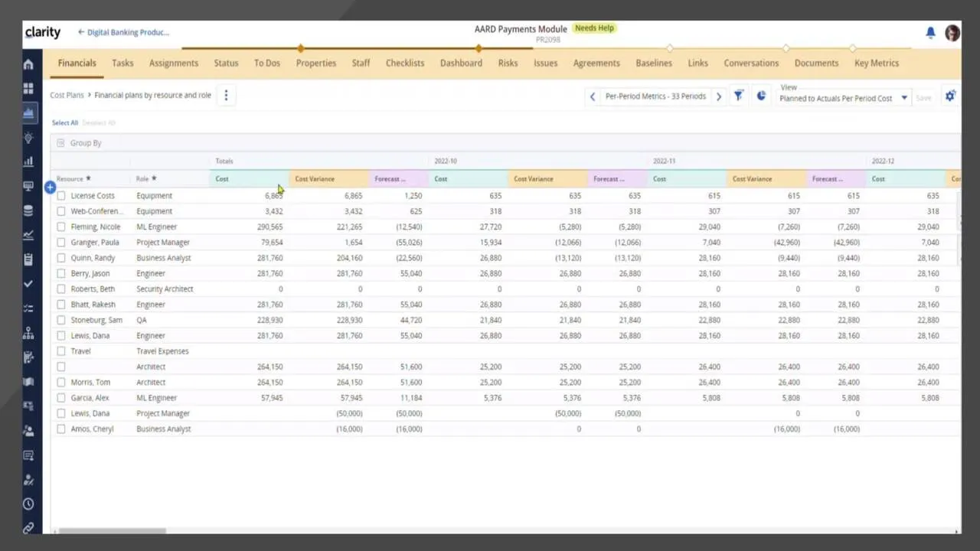
Task: Switch to the Tasks tab
Action: (122, 63)
